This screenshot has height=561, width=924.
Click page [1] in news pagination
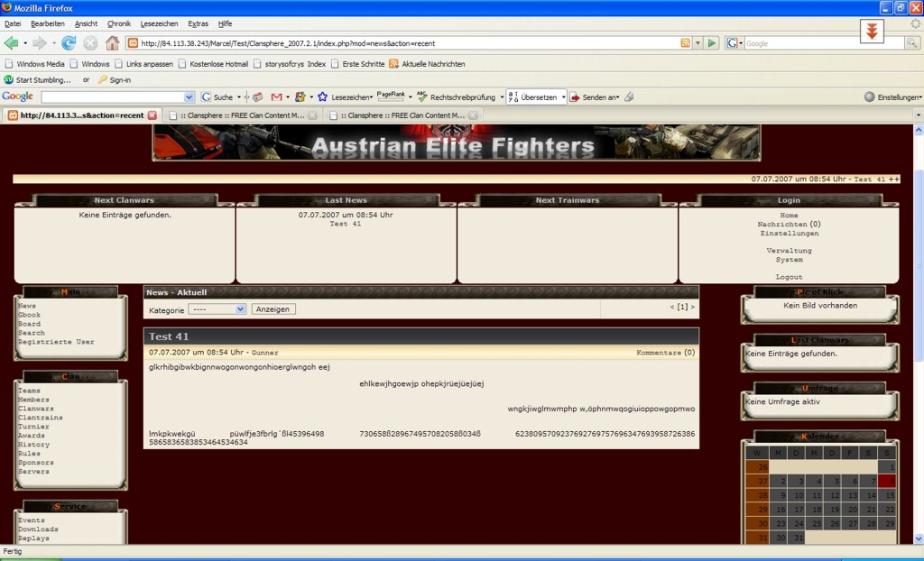[682, 307]
